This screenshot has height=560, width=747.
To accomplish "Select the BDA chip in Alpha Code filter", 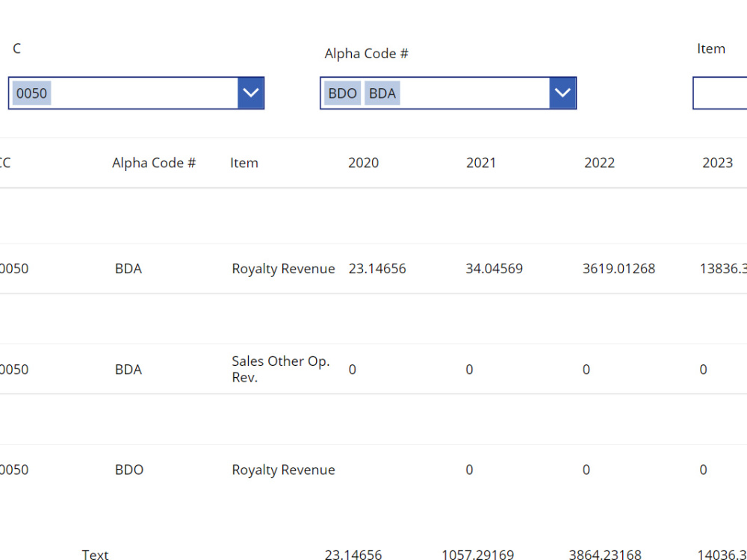I will [x=382, y=93].
